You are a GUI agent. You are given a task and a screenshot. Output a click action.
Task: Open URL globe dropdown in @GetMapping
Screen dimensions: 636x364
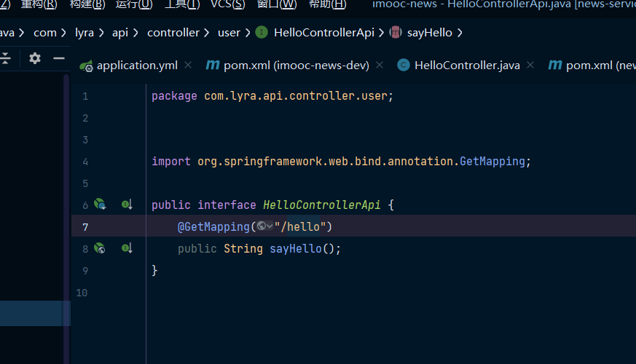tap(265, 226)
